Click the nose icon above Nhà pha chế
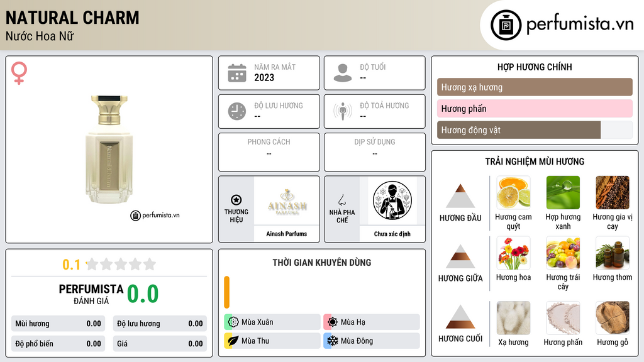Viewport: 644px width, 362px height. [341, 200]
